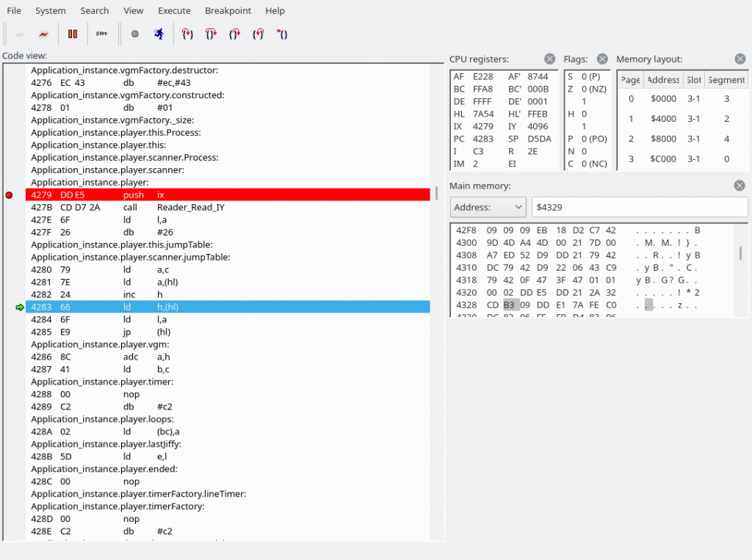Viewport: 752px width, 560px height.
Task: Open the View menu
Action: point(134,10)
